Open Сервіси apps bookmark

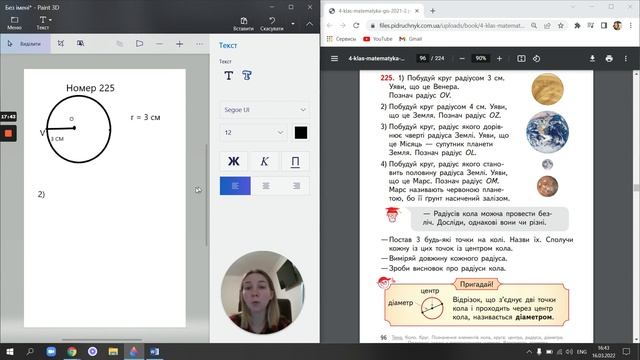click(341, 39)
